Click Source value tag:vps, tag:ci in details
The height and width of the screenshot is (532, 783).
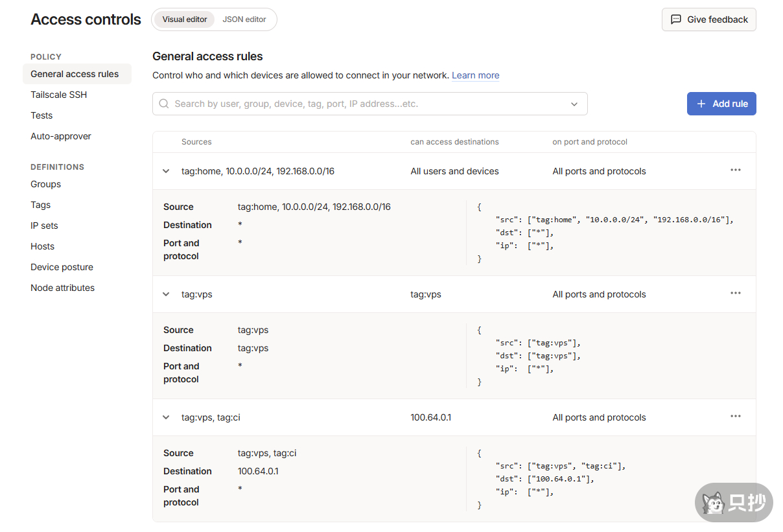click(267, 453)
